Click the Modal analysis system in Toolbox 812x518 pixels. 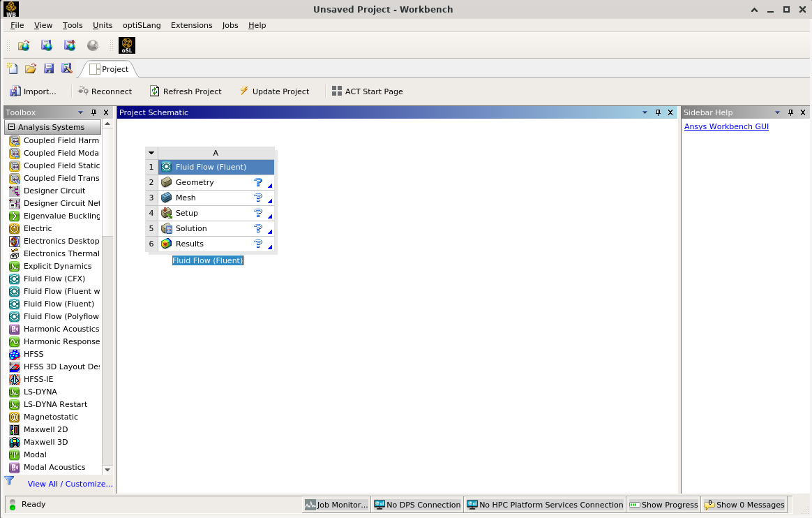[35, 454]
